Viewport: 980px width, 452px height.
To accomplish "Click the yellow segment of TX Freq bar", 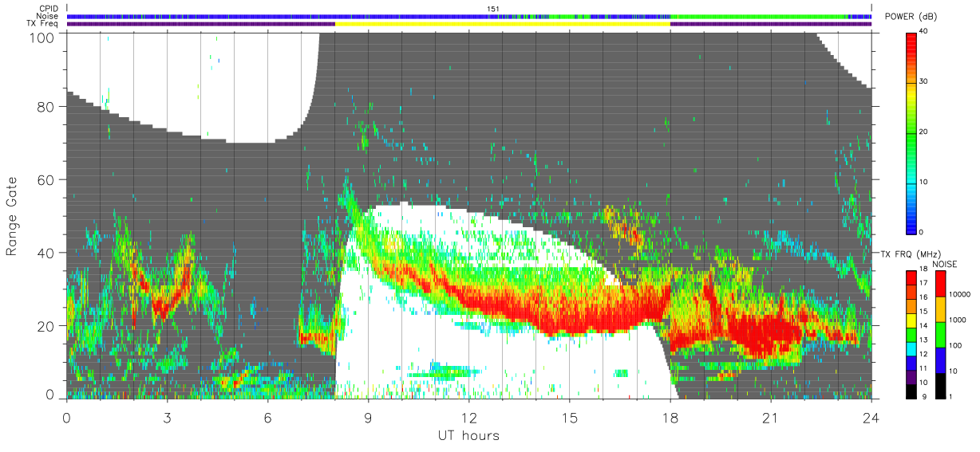I will pos(502,24).
